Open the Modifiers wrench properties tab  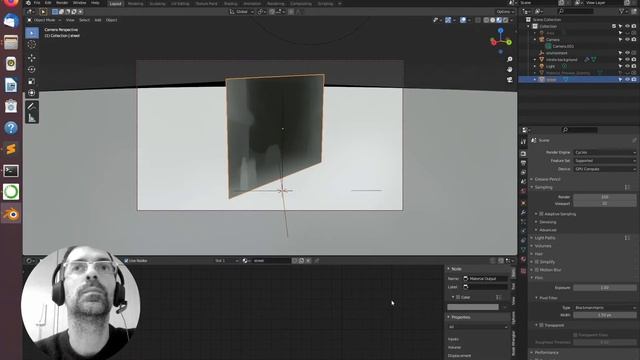click(523, 212)
